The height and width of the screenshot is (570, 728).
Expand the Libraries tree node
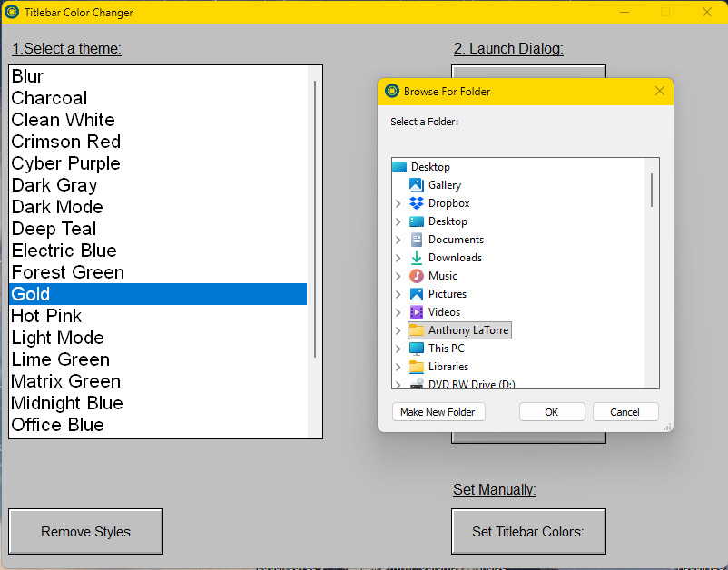pyautogui.click(x=398, y=366)
